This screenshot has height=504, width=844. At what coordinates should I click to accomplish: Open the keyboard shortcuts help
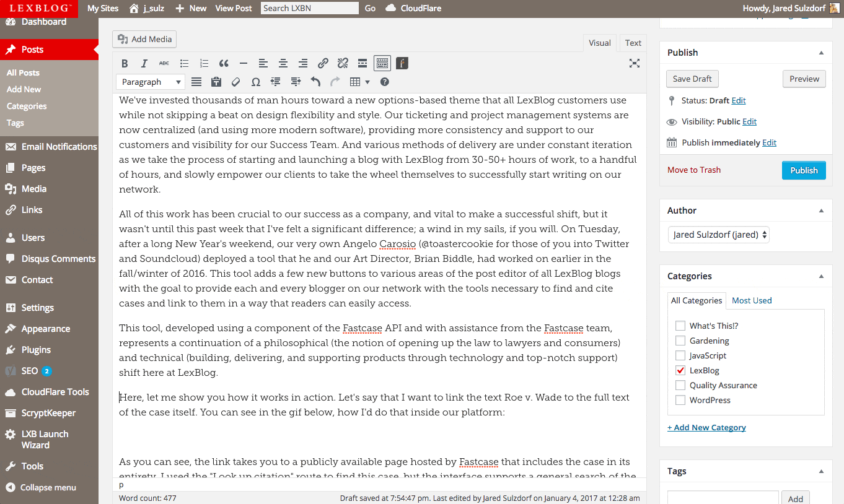tap(385, 82)
